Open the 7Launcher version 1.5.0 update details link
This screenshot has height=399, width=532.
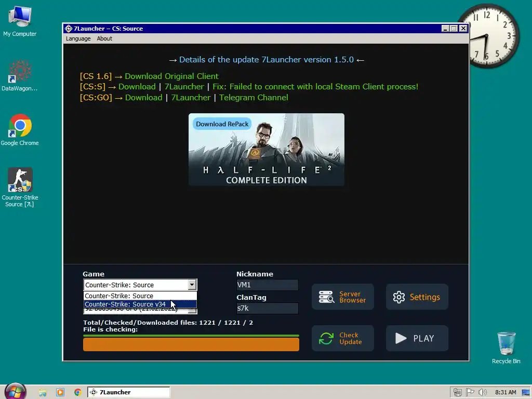pyautogui.click(x=267, y=59)
